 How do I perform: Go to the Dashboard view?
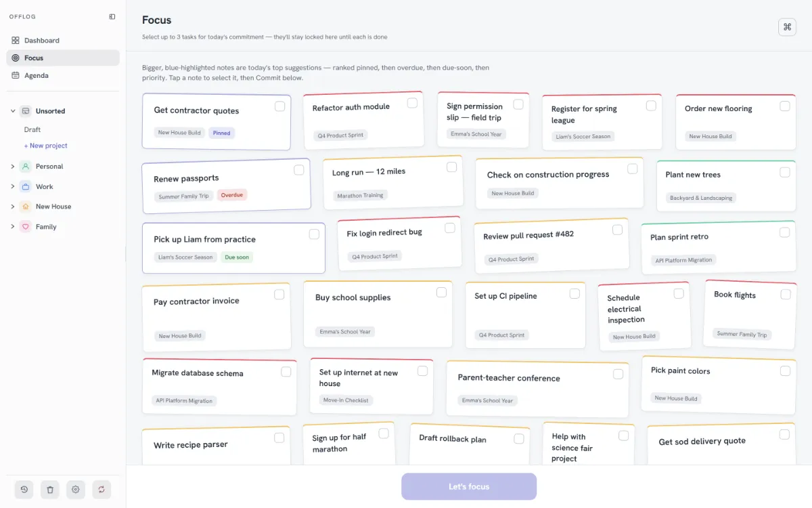(x=63, y=41)
